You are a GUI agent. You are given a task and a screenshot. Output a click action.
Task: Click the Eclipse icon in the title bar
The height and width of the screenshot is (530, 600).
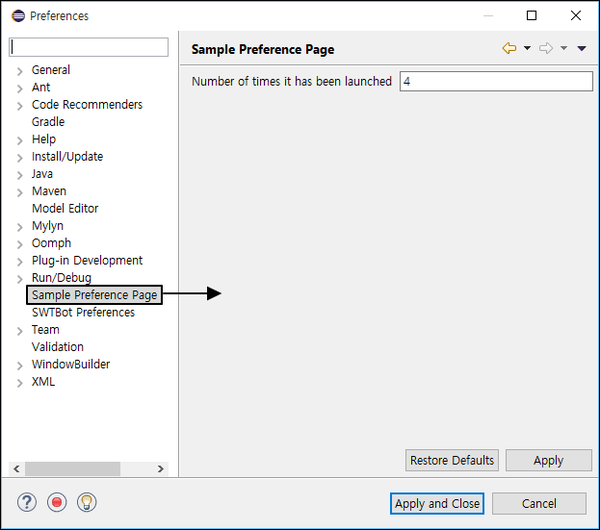pyautogui.click(x=18, y=16)
